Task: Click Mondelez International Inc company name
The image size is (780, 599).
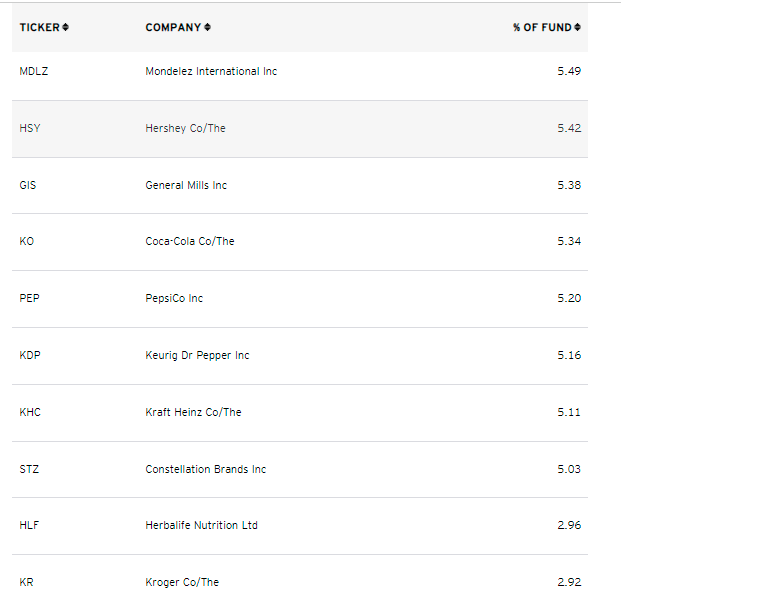Action: pos(211,71)
